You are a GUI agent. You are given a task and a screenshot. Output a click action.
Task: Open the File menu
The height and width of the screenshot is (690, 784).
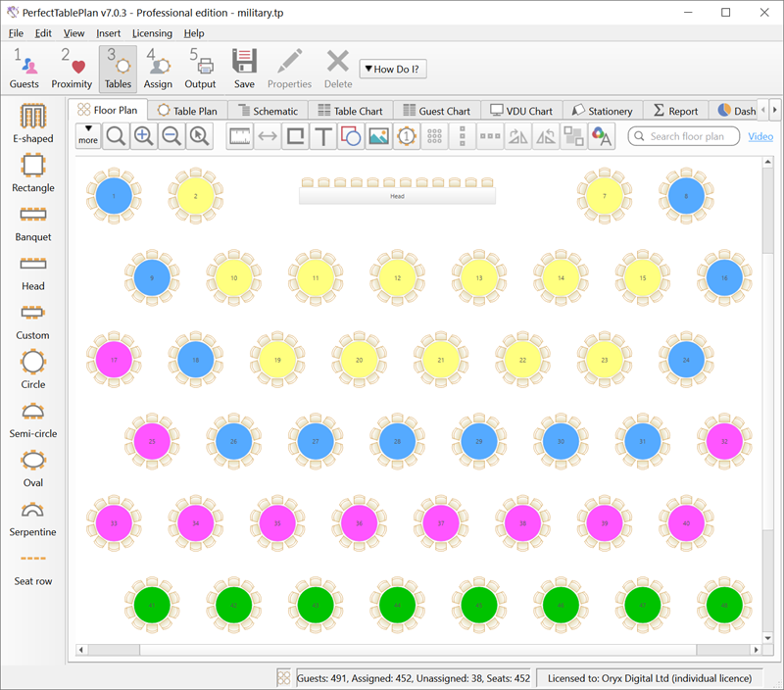coord(16,33)
